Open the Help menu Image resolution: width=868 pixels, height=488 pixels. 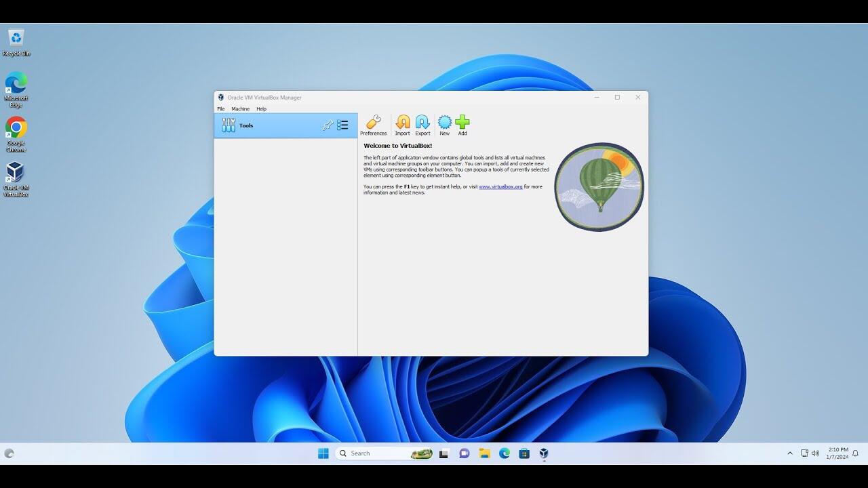(261, 108)
